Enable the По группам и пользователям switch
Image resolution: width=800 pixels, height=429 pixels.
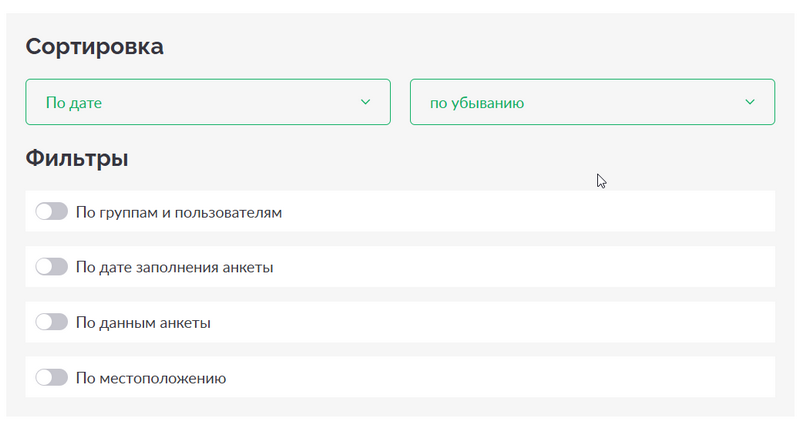[52, 211]
